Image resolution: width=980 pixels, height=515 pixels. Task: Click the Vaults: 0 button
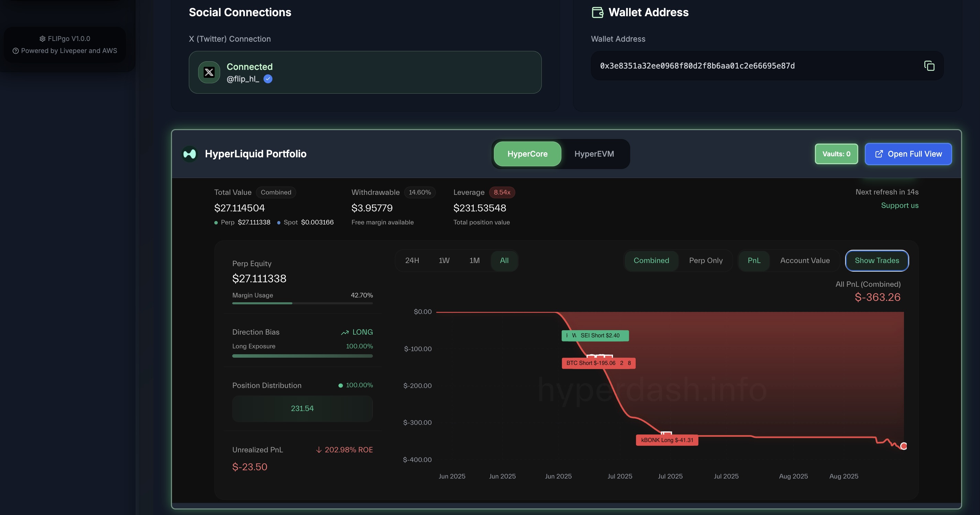836,154
